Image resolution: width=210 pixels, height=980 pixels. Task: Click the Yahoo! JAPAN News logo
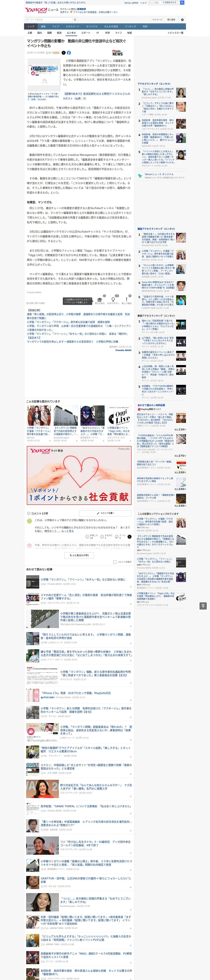coord(42,10)
